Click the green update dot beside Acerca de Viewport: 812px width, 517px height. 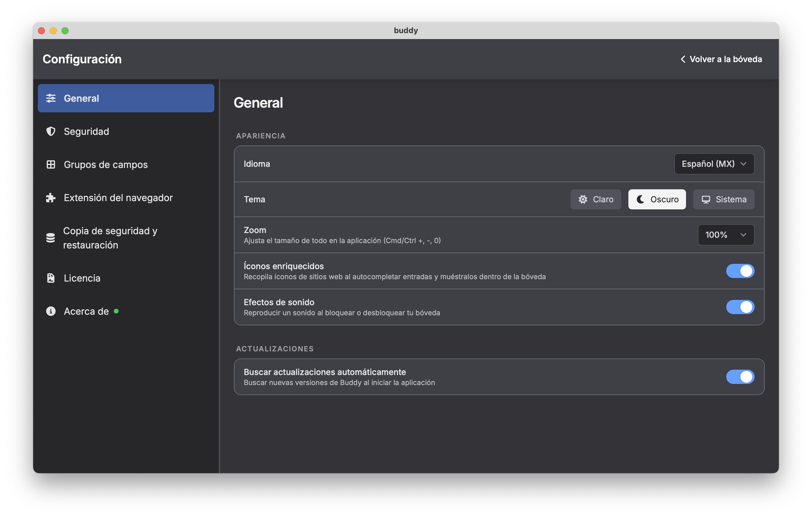116,311
